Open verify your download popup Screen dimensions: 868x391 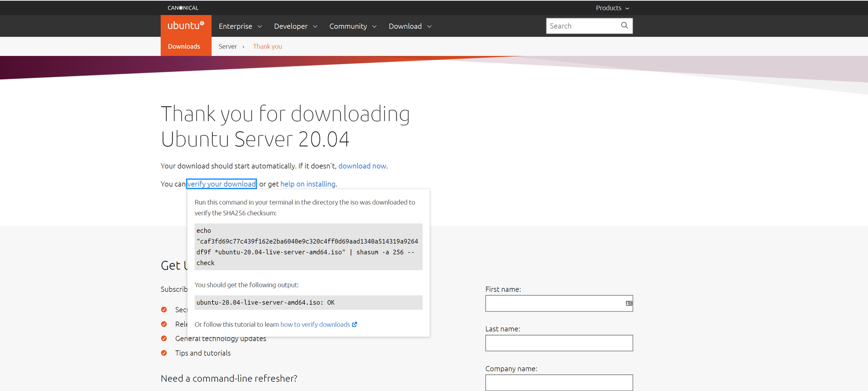221,184
